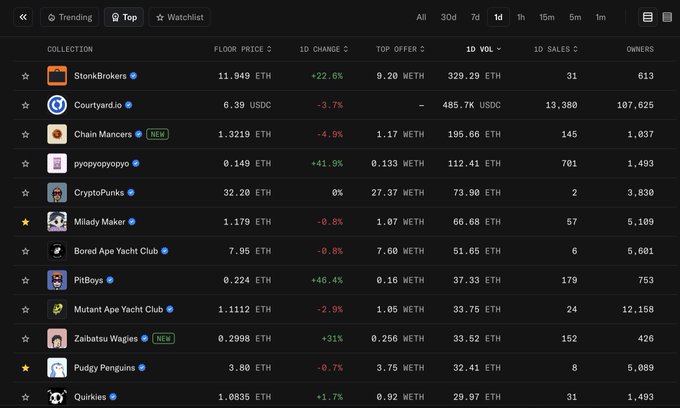680x408 pixels.
Task: Open Chain Mancers collection avatar
Action: [57, 134]
